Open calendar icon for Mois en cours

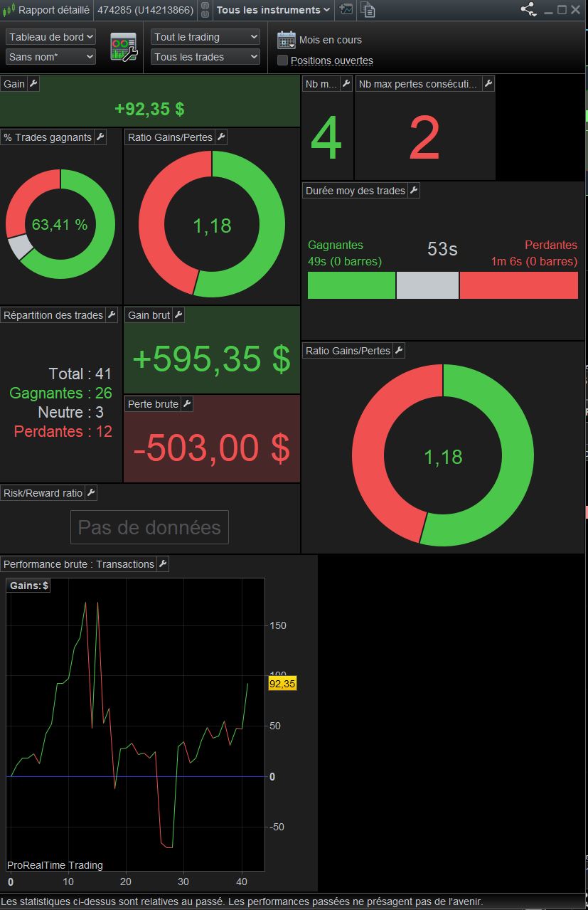pyautogui.click(x=286, y=40)
